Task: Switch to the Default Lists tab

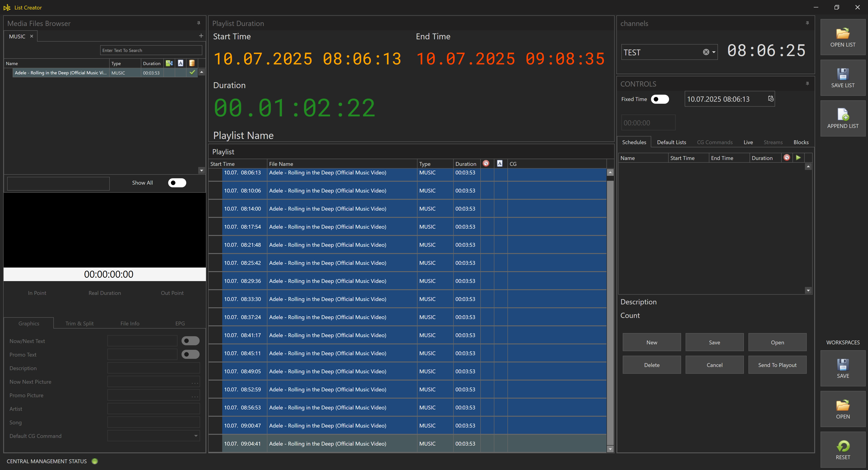Action: (x=671, y=142)
